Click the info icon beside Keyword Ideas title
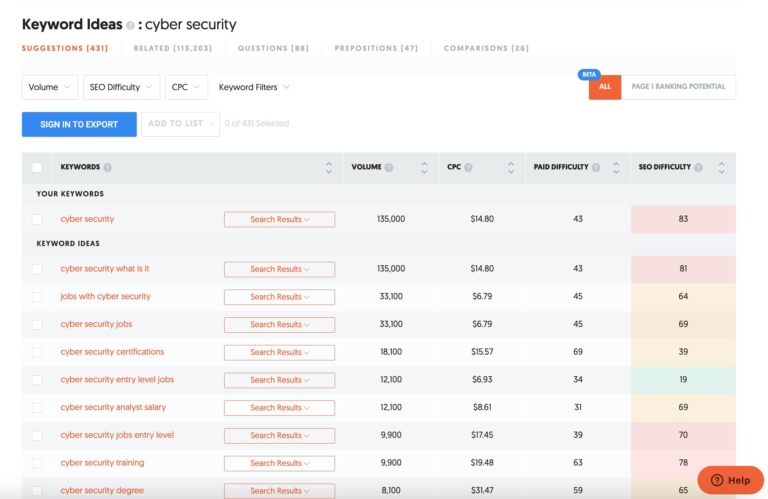Image resolution: width=768 pixels, height=499 pixels. coord(130,25)
